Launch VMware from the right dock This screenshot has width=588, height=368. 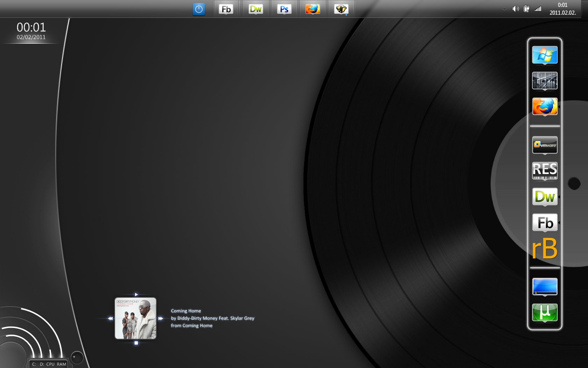coord(545,145)
